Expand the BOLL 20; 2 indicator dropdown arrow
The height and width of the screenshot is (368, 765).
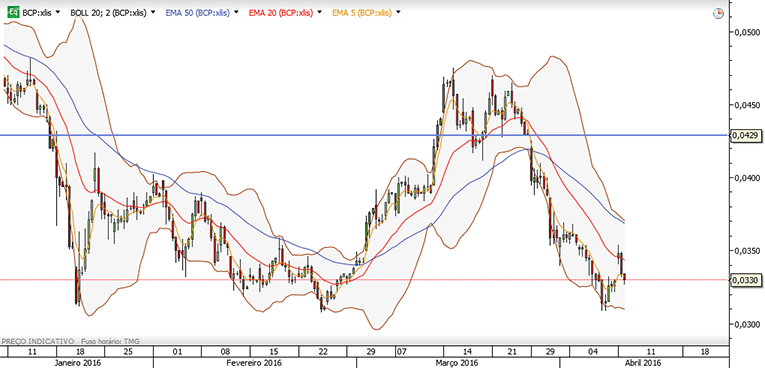pyautogui.click(x=153, y=13)
